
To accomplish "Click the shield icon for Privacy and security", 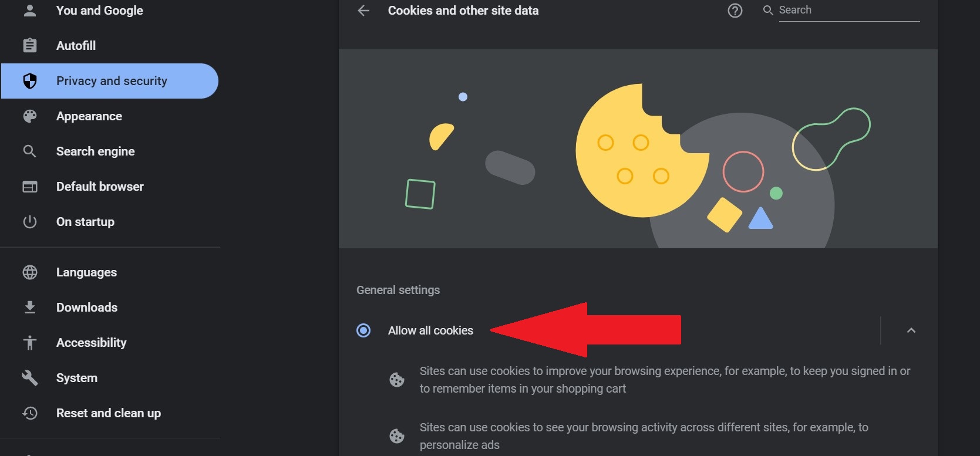I will coord(30,81).
